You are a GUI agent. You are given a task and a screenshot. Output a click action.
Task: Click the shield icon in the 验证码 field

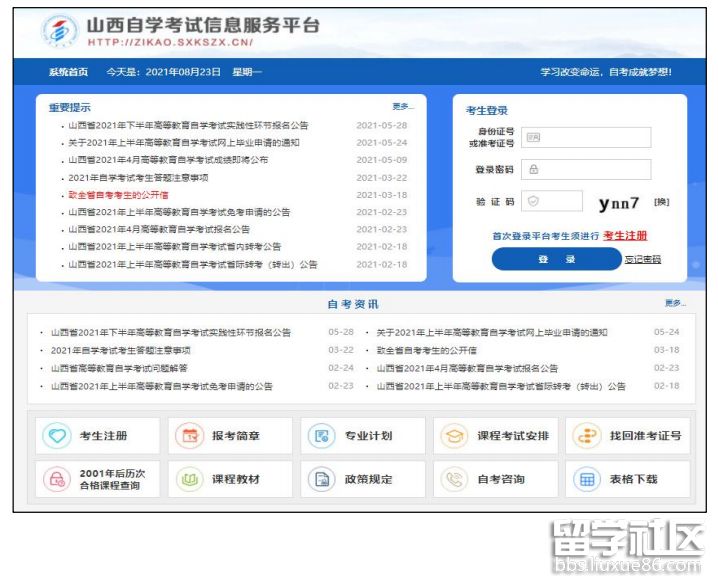[533, 201]
